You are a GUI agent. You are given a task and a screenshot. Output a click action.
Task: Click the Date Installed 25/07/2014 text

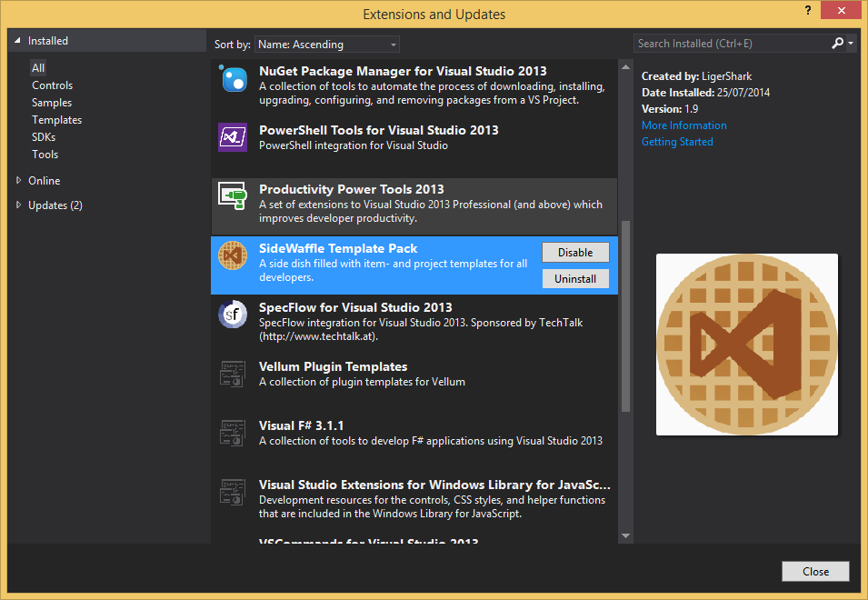(x=706, y=93)
